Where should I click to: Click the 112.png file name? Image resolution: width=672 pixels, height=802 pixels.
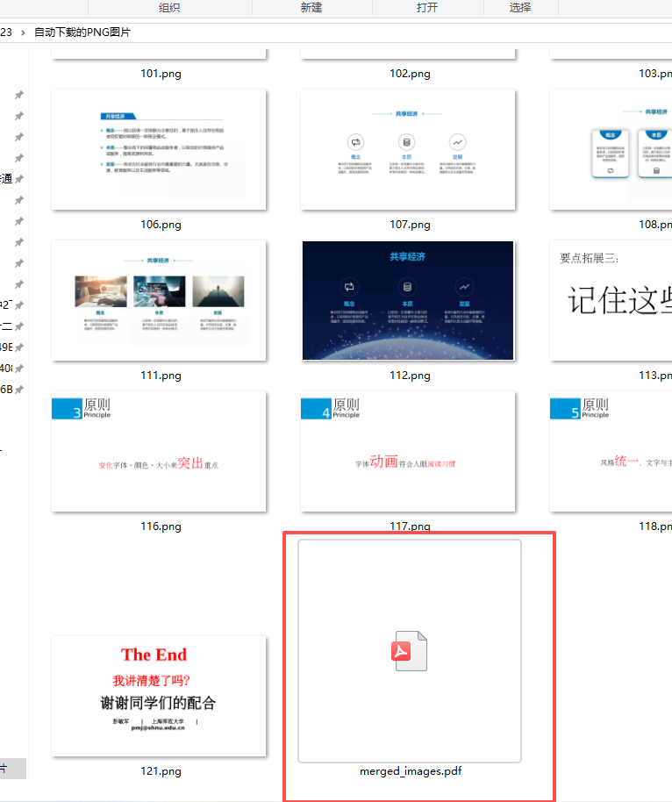click(x=410, y=376)
